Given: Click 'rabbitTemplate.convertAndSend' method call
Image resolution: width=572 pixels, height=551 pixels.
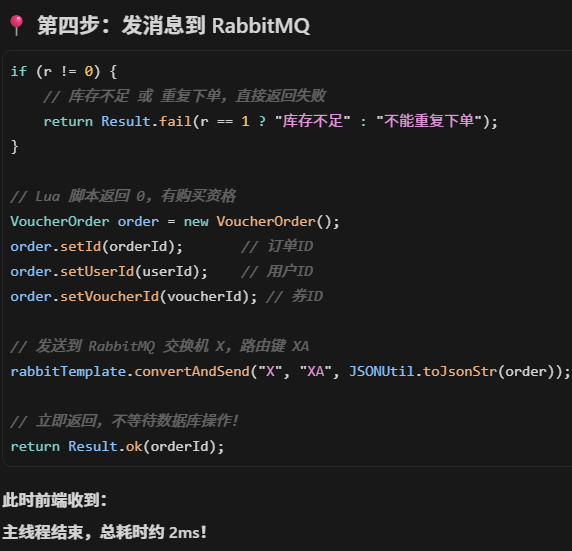Looking at the screenshot, I should (x=130, y=371).
